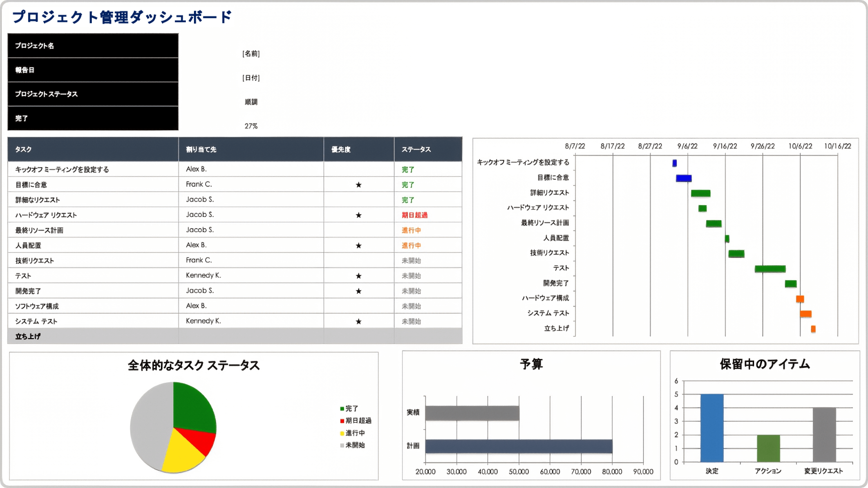Select the yellow 進行中 legend swatch
The width and height of the screenshot is (868, 488).
[x=342, y=433]
